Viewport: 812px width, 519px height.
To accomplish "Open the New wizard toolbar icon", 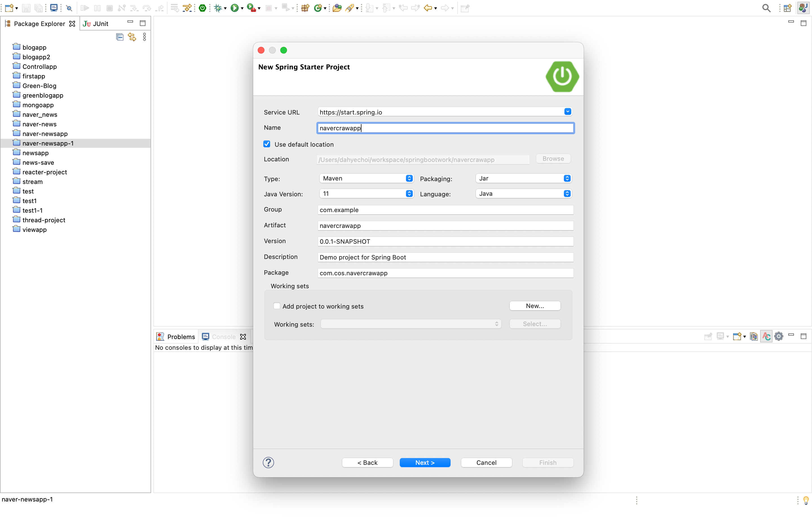I will [x=9, y=8].
